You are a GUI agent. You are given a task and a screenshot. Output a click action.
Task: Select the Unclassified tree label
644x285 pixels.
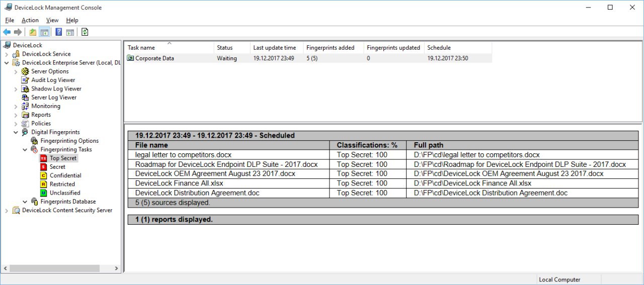pos(65,193)
